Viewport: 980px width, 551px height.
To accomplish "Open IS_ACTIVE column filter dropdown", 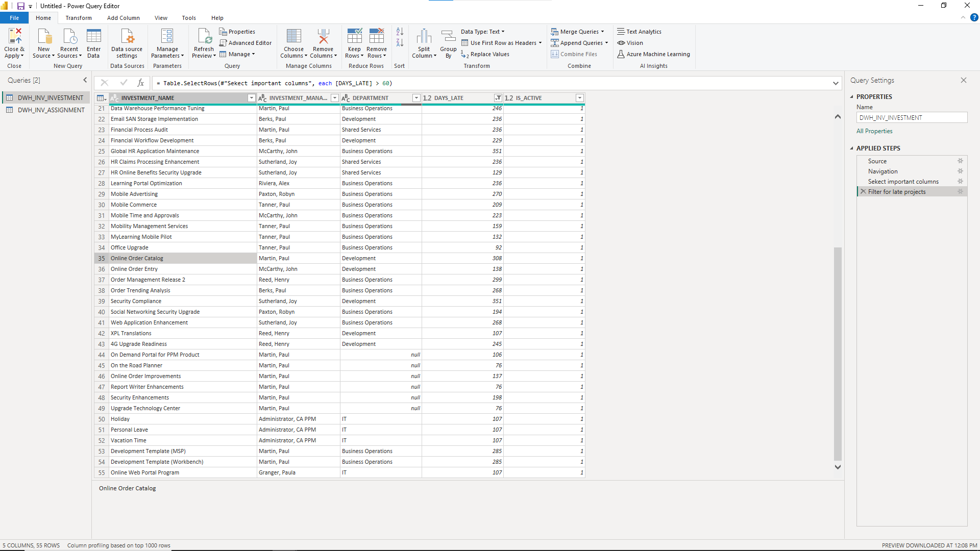I will point(579,98).
